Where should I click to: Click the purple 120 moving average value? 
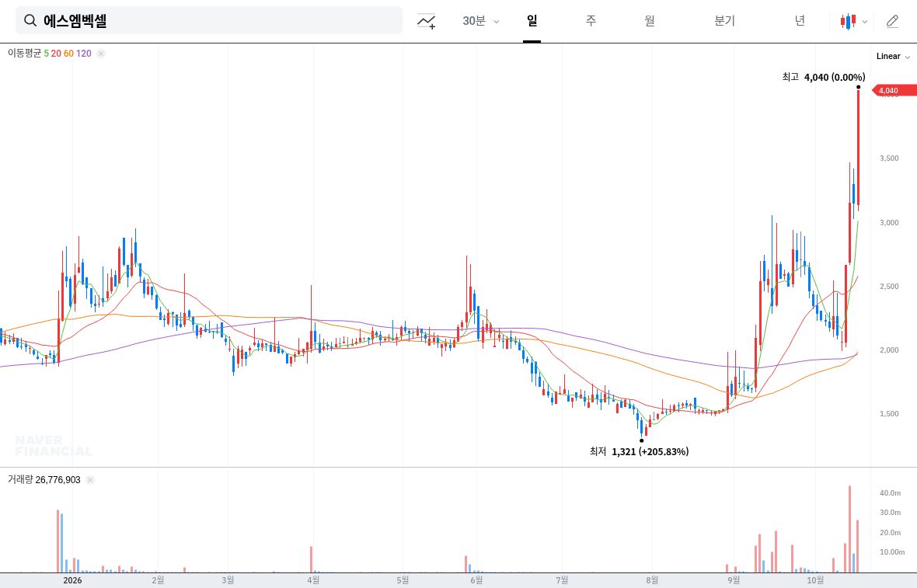coord(84,53)
